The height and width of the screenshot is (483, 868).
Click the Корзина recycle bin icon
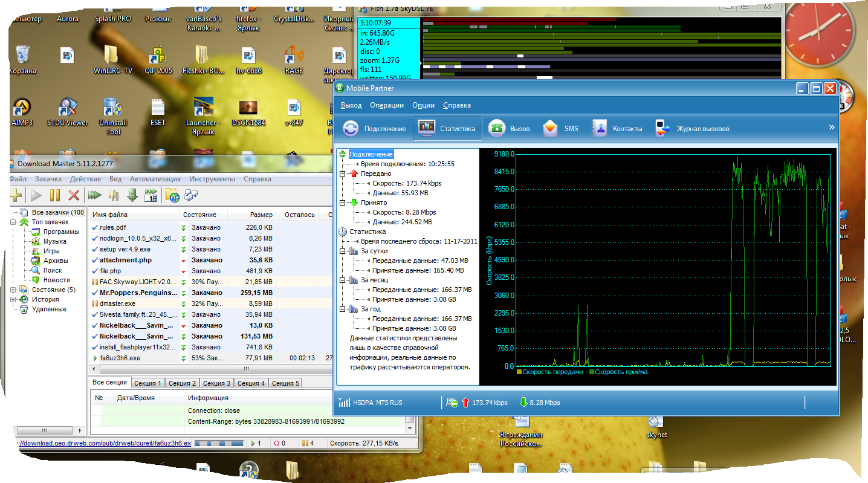[22, 60]
